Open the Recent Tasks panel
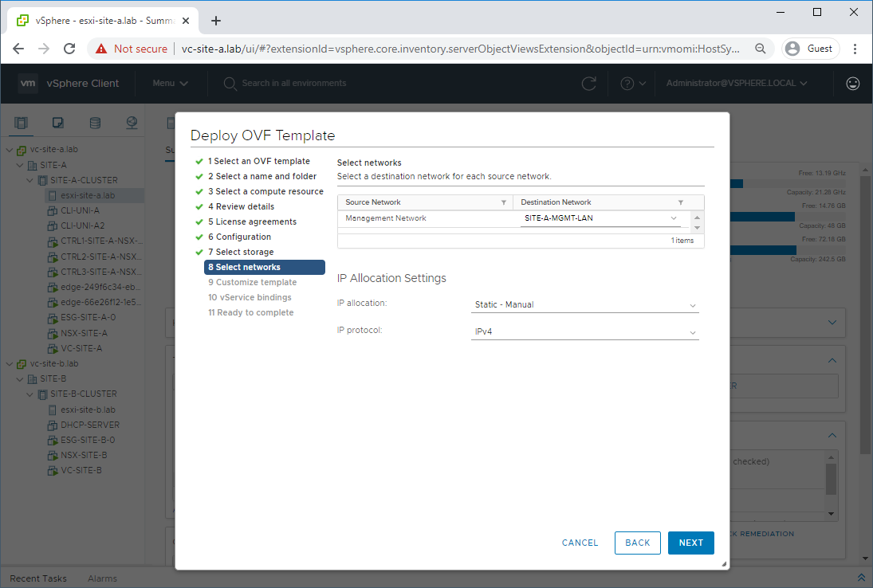 38,578
